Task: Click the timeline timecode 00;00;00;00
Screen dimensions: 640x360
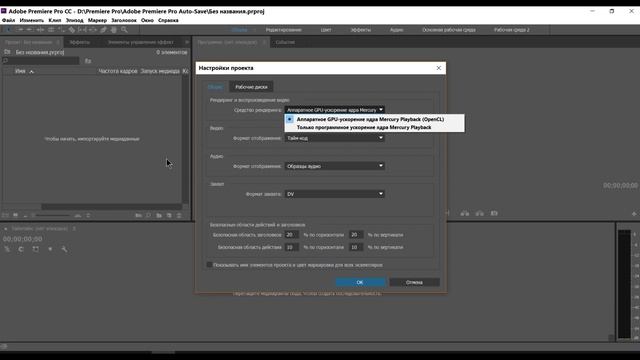Action: [23, 239]
